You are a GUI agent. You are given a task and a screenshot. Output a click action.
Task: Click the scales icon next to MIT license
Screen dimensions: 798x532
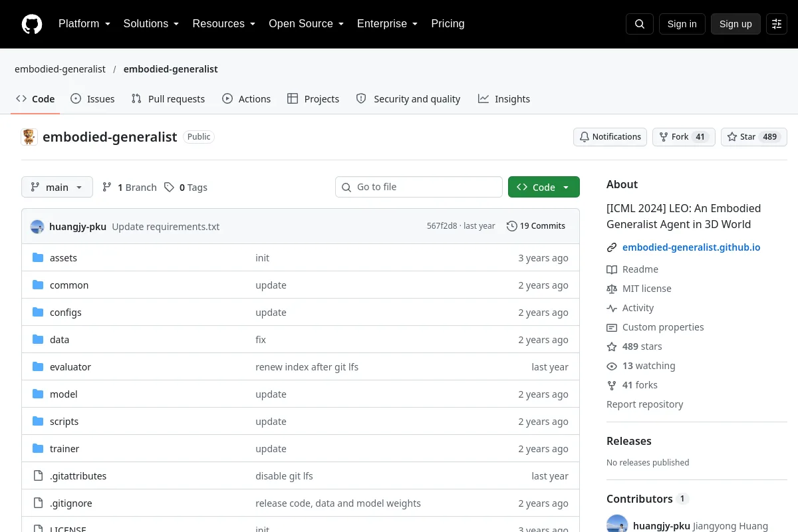click(612, 289)
